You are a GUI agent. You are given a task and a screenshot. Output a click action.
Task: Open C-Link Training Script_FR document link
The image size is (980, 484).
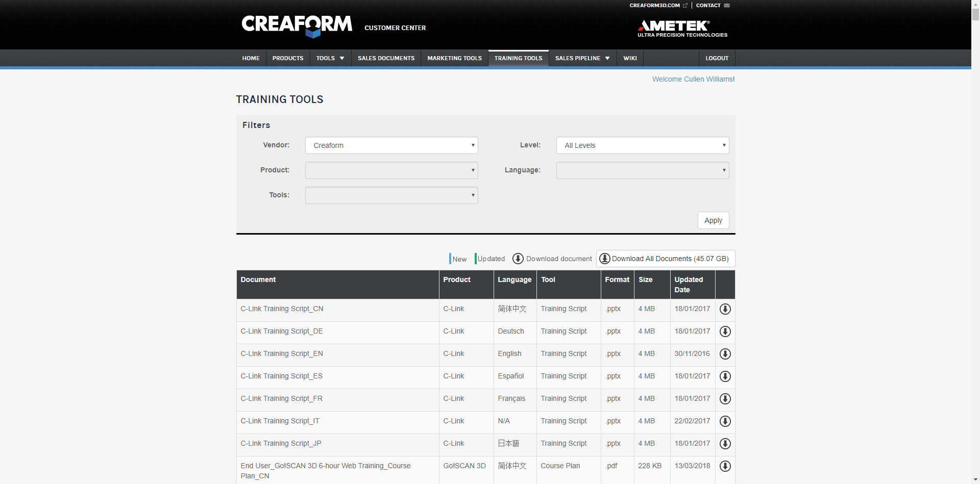click(x=281, y=398)
